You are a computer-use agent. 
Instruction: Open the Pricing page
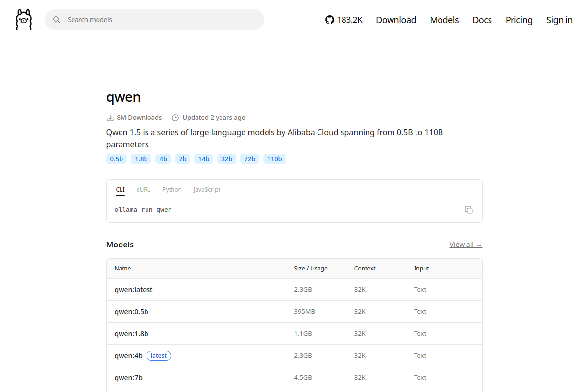[519, 20]
